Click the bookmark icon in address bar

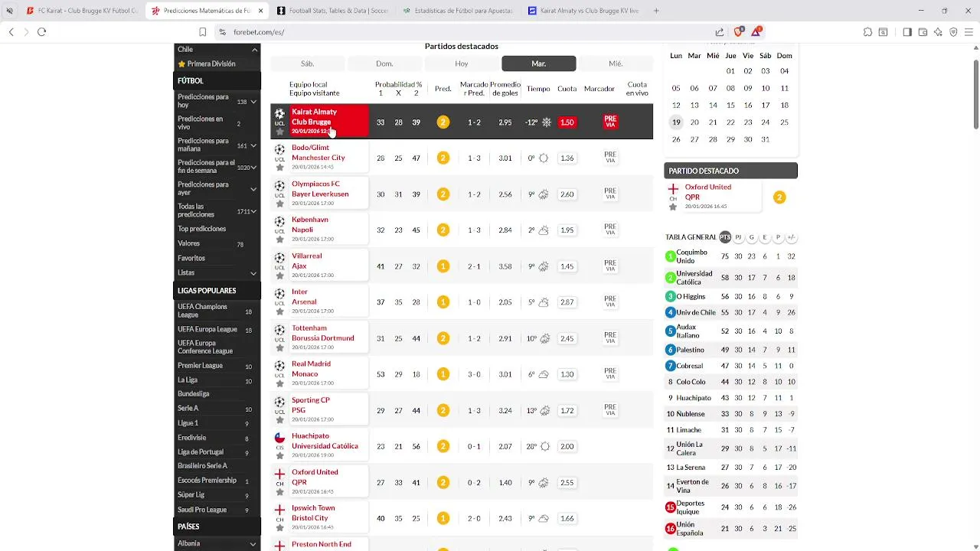tap(202, 32)
